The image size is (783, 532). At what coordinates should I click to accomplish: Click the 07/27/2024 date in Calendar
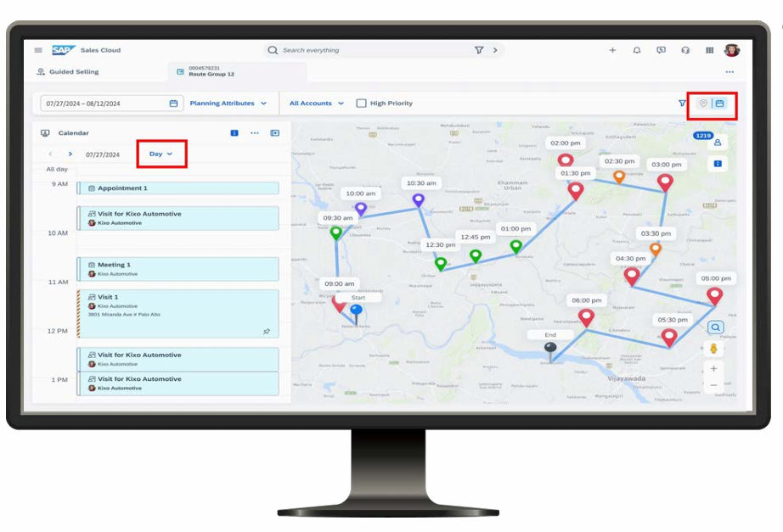coord(103,154)
